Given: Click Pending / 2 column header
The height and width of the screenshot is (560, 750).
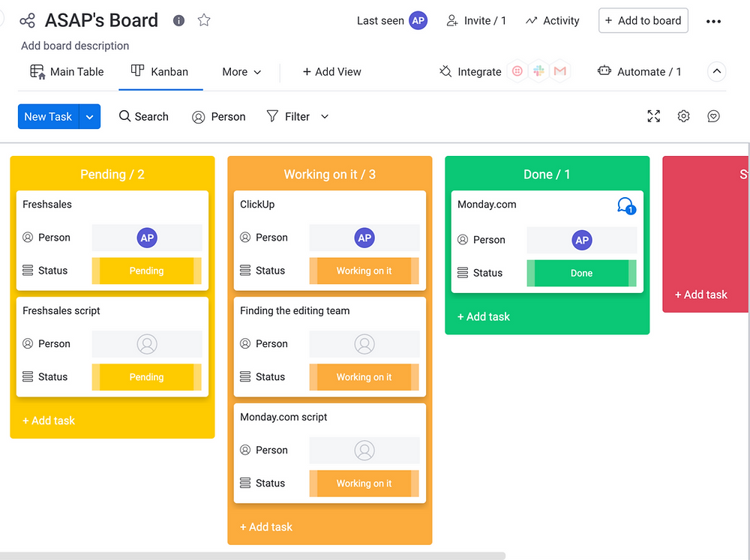Looking at the screenshot, I should tap(112, 174).
